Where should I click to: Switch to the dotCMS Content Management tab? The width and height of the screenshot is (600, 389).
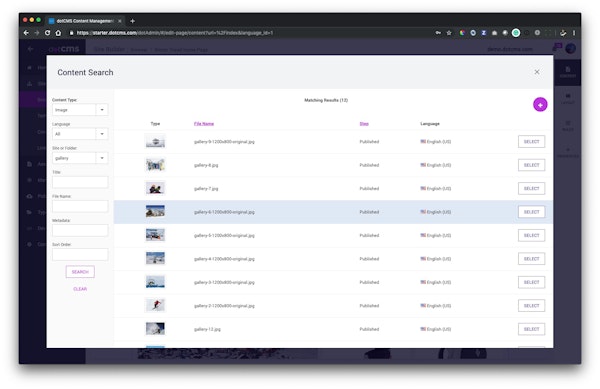(x=85, y=21)
